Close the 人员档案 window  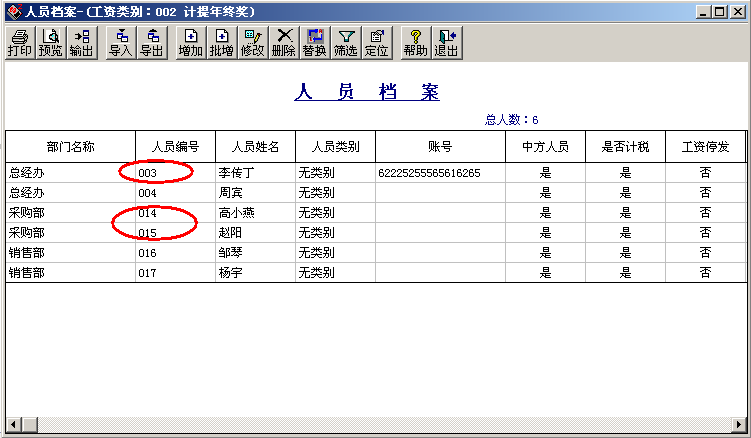point(738,12)
